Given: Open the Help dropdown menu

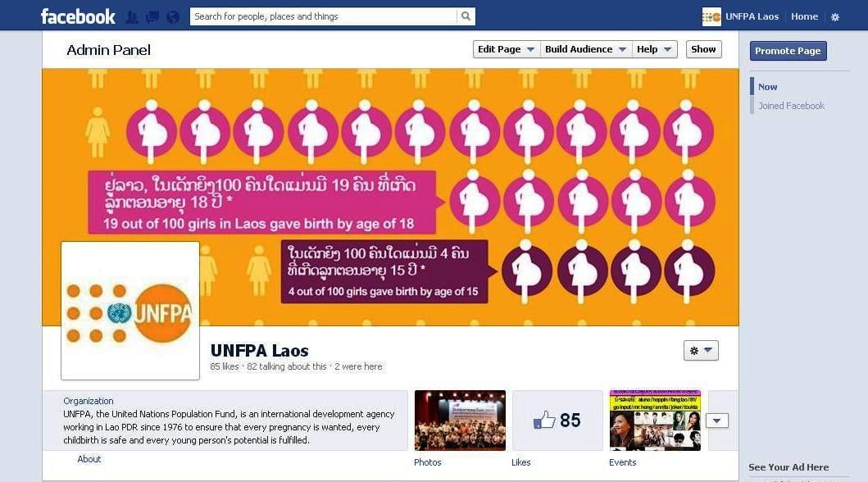Looking at the screenshot, I should point(654,49).
